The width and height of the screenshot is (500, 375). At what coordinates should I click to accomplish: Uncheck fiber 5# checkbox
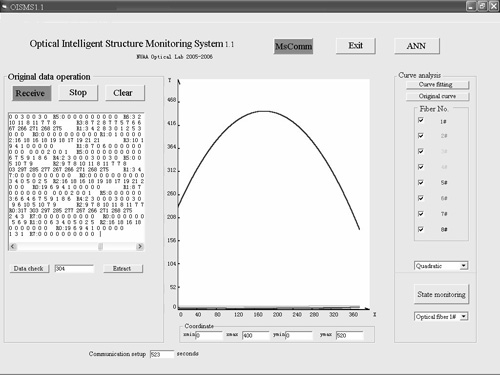421,182
